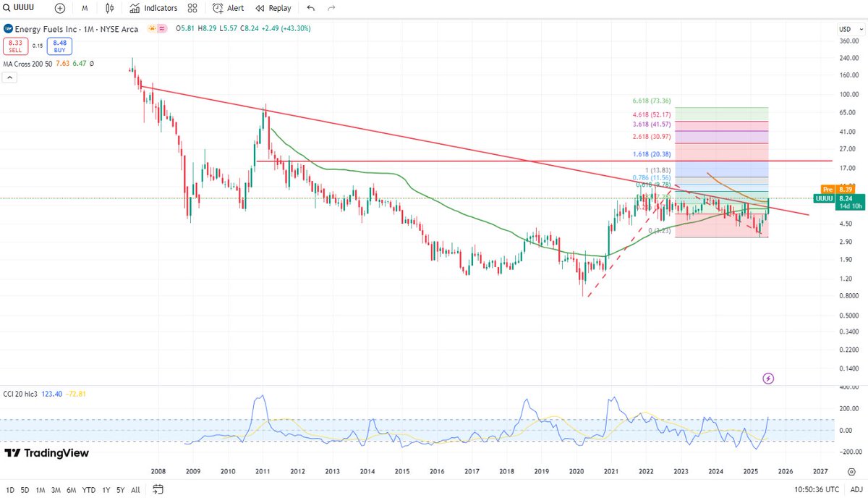Open the go-to-date calendar icon

[157, 490]
